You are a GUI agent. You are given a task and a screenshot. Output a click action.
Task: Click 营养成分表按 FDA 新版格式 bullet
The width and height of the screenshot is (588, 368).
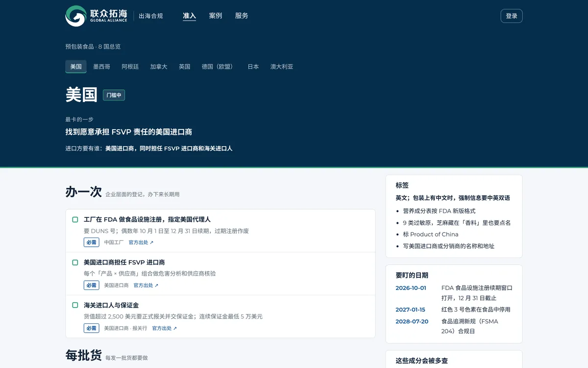tap(439, 211)
